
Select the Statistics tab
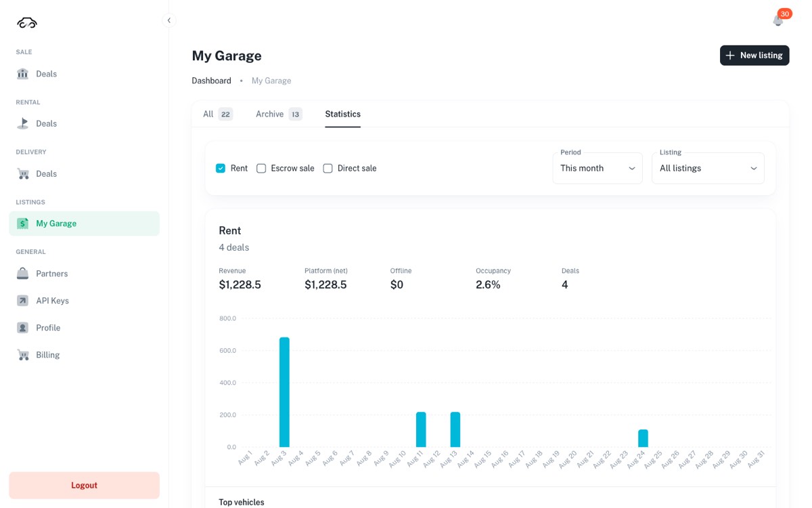pos(342,114)
